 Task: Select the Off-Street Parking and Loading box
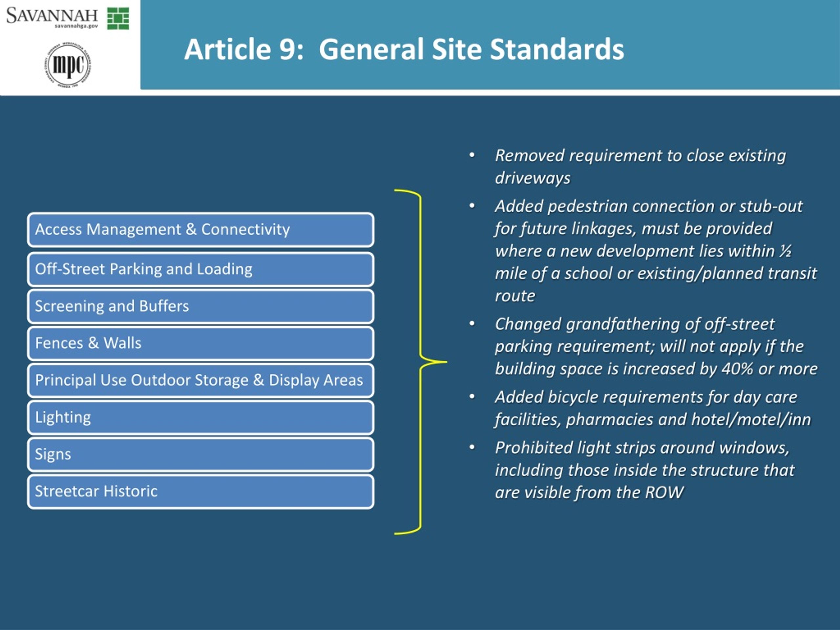(x=201, y=269)
